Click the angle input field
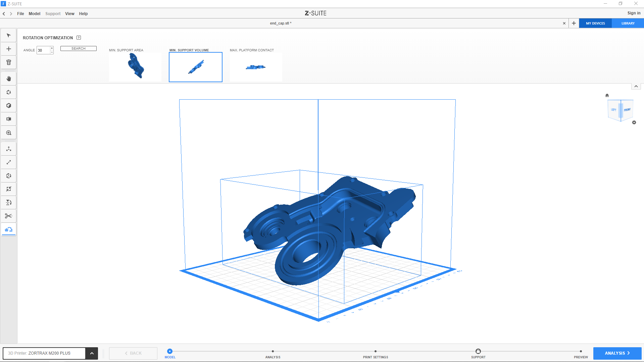 tap(43, 50)
